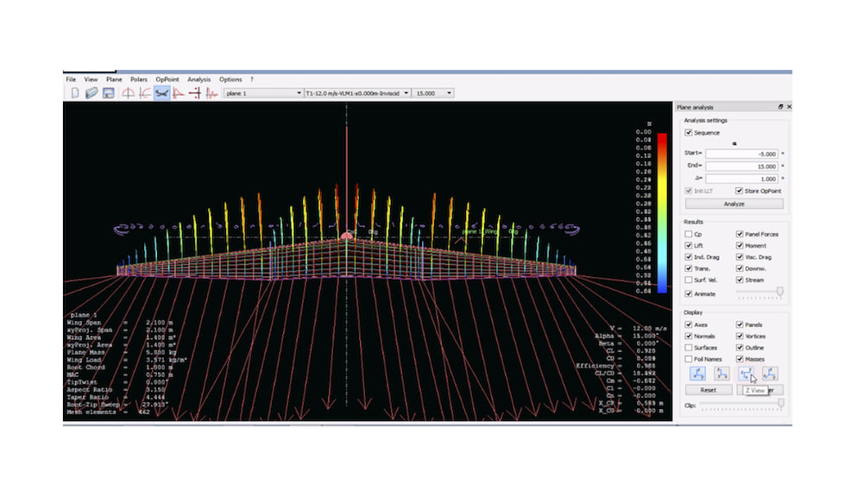Viewport: 863px width, 504px height.
Task: Toggle the Panels display checkbox
Action: (x=740, y=324)
